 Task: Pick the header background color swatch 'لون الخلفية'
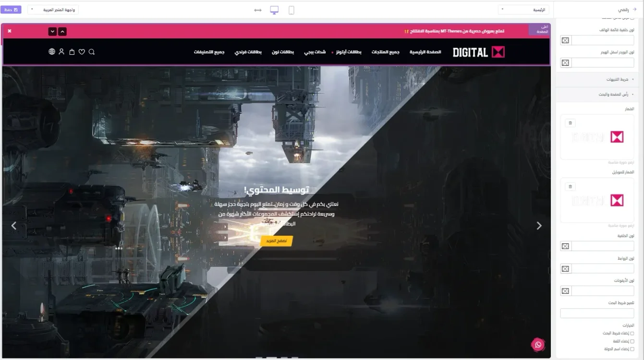tap(565, 246)
